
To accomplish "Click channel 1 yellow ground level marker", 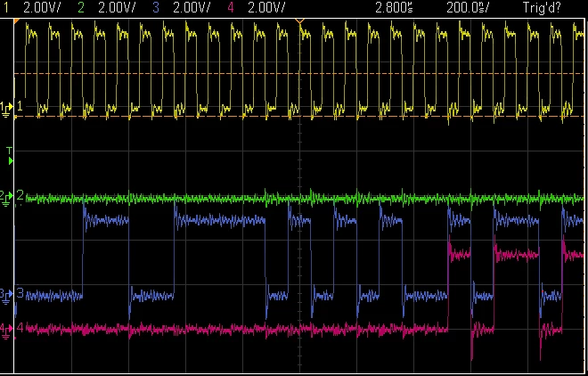I will pyautogui.click(x=6, y=109).
